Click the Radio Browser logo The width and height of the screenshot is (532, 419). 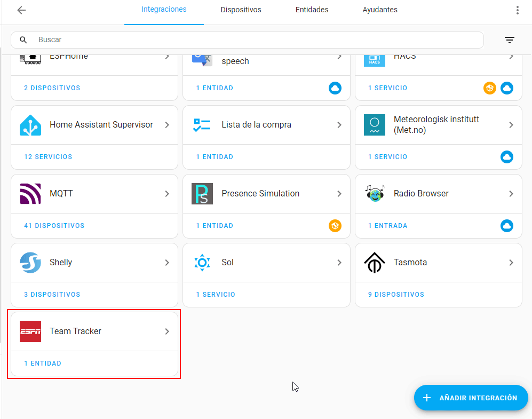point(375,194)
